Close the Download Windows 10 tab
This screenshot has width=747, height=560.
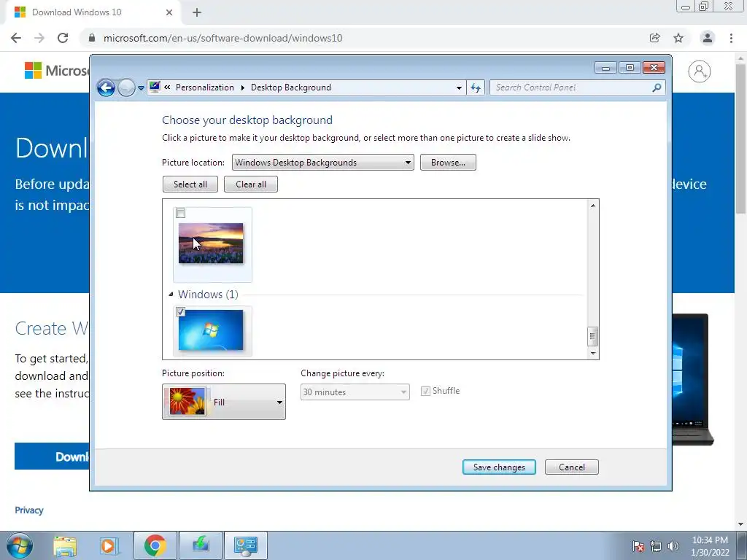point(169,12)
